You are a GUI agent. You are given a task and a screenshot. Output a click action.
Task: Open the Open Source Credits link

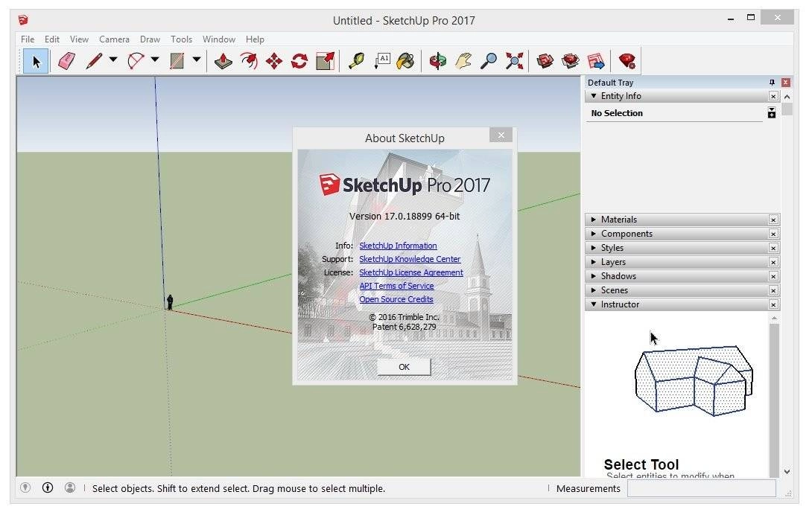tap(396, 300)
